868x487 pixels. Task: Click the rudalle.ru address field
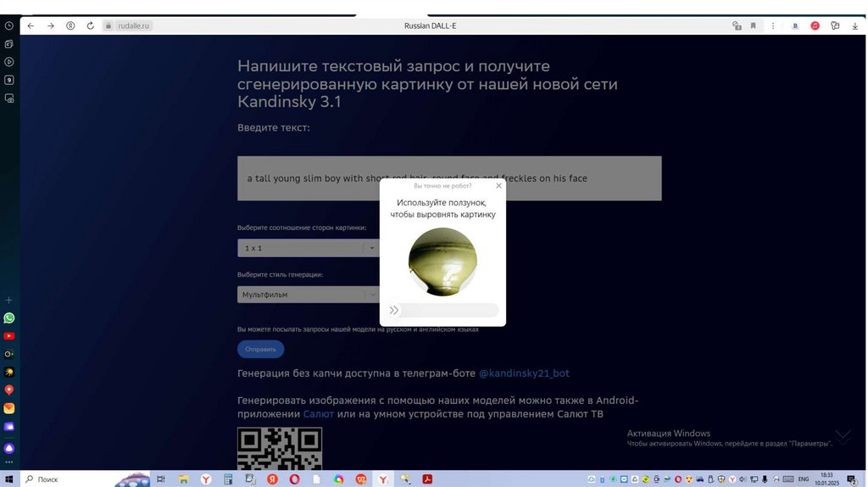pos(133,25)
